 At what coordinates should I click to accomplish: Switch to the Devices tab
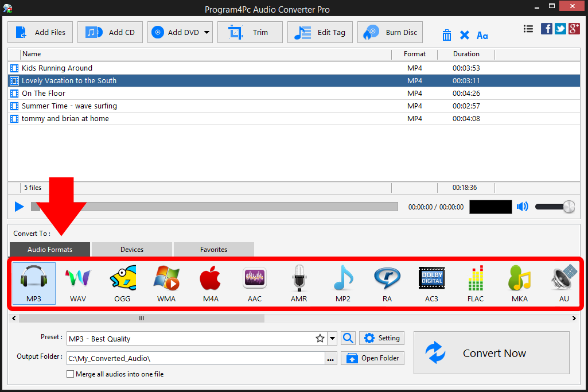[x=131, y=249]
